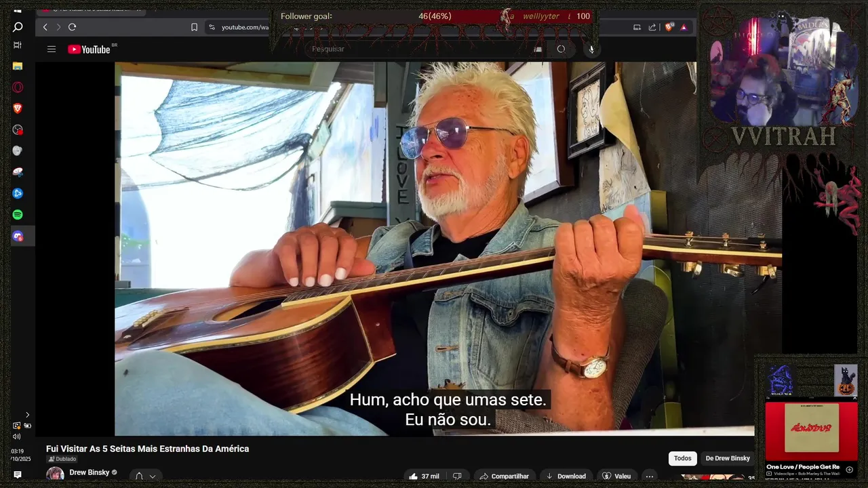Like the video with 37 mil likes
The image size is (868, 488).
[424, 476]
